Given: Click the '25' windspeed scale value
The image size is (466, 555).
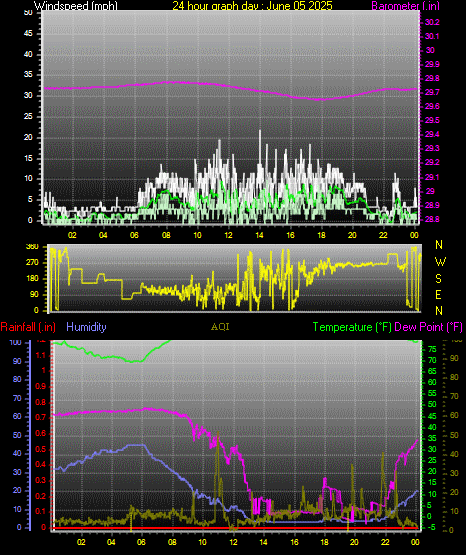Looking at the screenshot, I should point(28,116).
